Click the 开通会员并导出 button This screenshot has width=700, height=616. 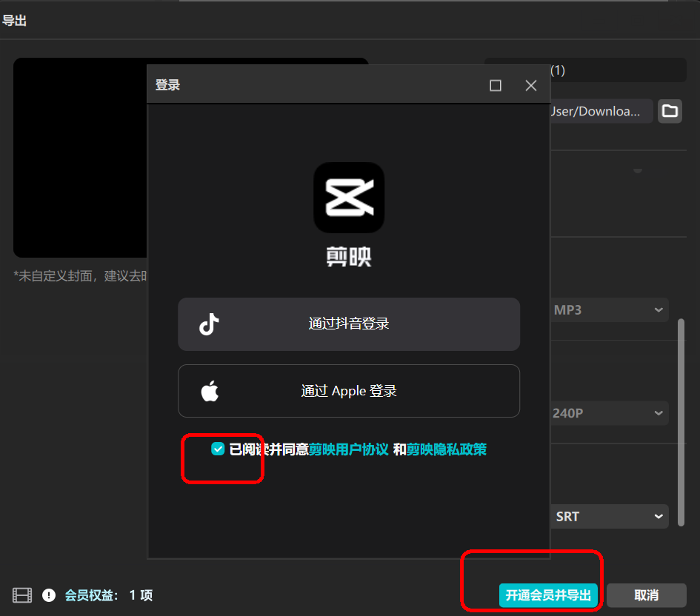tap(547, 595)
